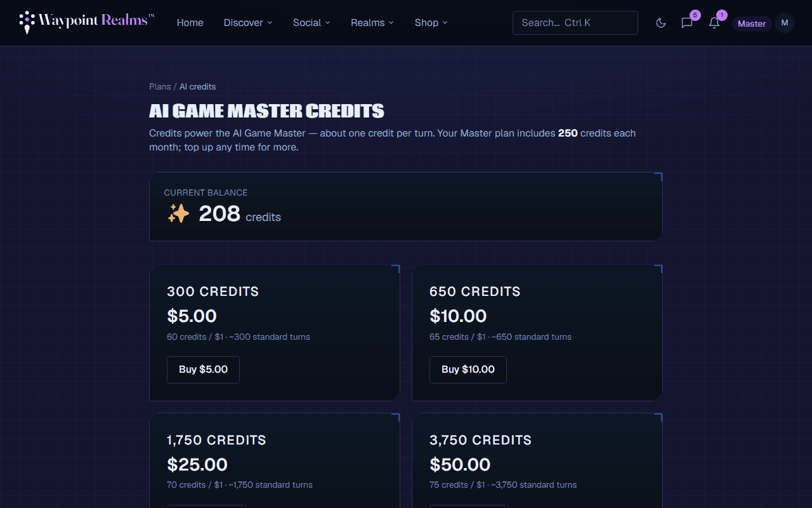812x508 pixels.
Task: Expand the Realms dropdown menu
Action: tap(372, 23)
